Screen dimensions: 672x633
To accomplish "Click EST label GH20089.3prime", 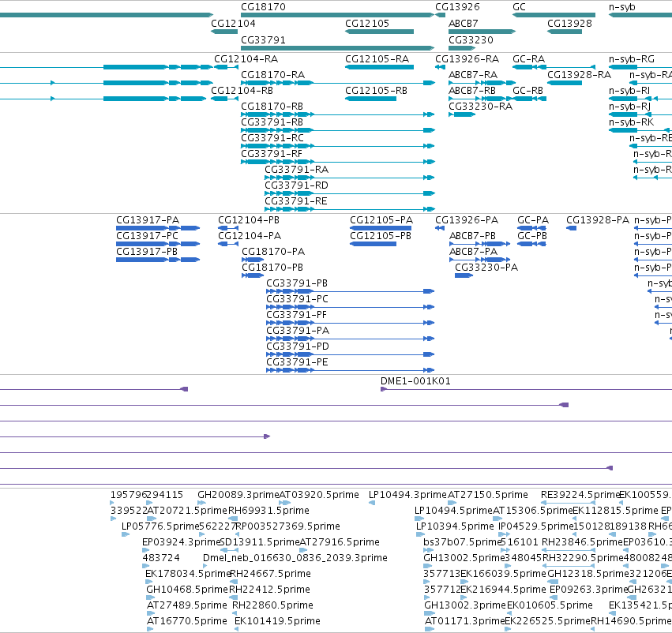I will click(x=238, y=495).
